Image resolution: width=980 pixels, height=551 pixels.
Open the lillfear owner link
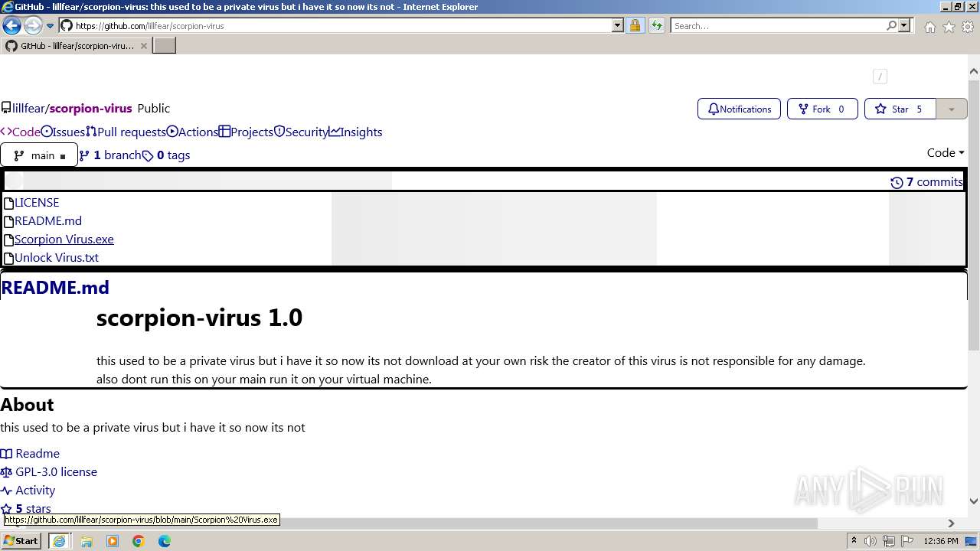coord(29,109)
